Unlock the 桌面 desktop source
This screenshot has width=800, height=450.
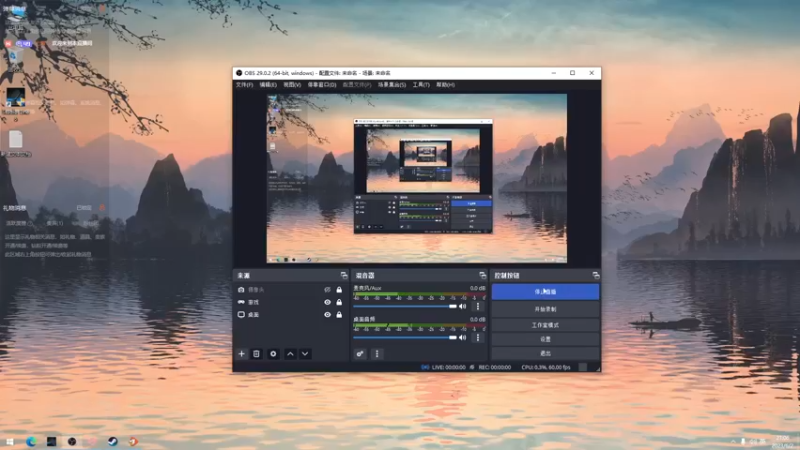(339, 315)
